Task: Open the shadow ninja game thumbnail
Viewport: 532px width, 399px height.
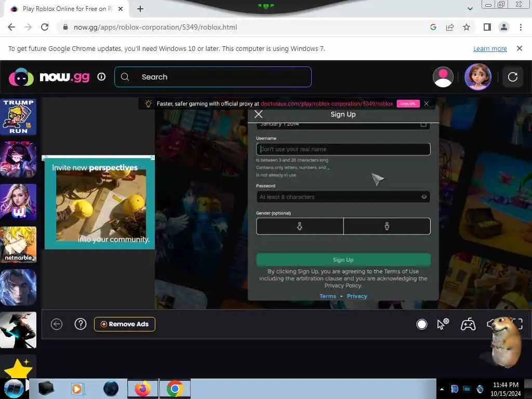Action: pyautogui.click(x=18, y=330)
